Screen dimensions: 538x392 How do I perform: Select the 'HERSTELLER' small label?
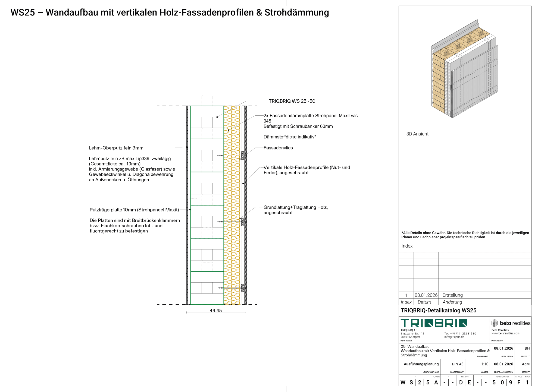coord(406,341)
